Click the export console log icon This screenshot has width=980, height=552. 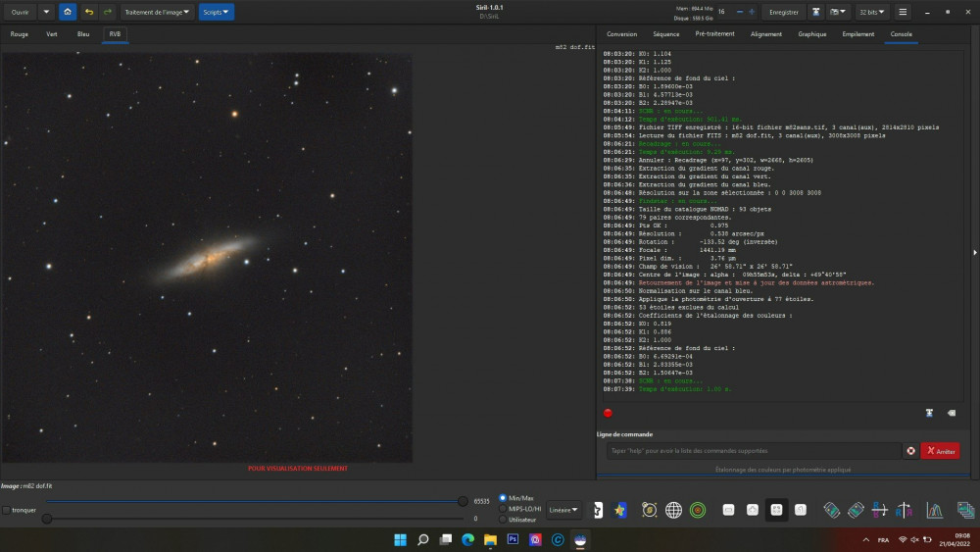(x=929, y=413)
